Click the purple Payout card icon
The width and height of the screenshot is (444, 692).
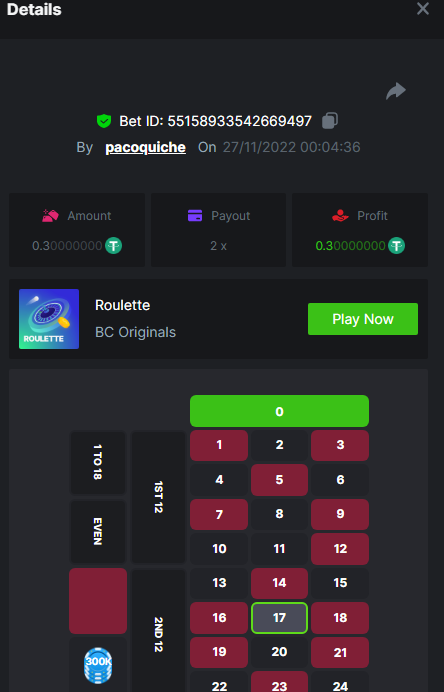coord(195,215)
